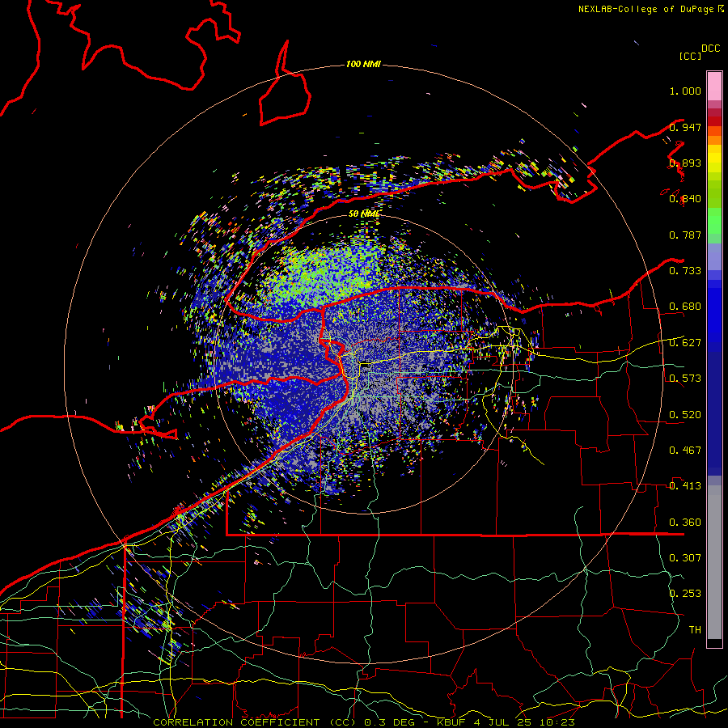This screenshot has height=728, width=728.
Task: Click the DCC label above the color scale
Action: (x=711, y=49)
